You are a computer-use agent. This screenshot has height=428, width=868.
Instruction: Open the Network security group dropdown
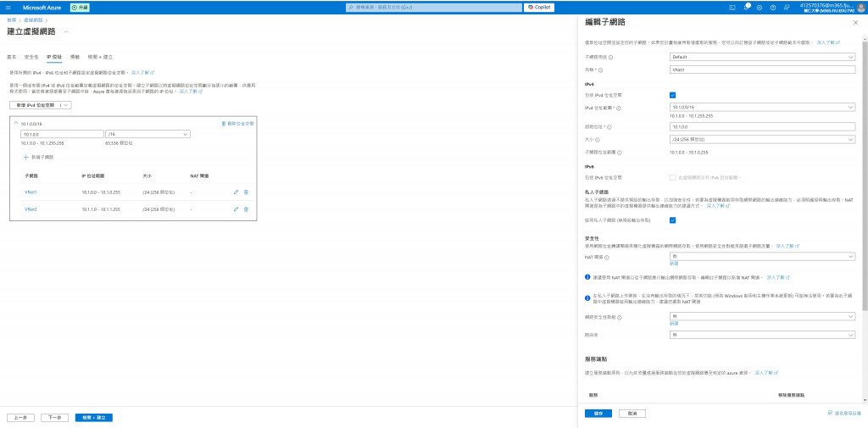coord(762,316)
